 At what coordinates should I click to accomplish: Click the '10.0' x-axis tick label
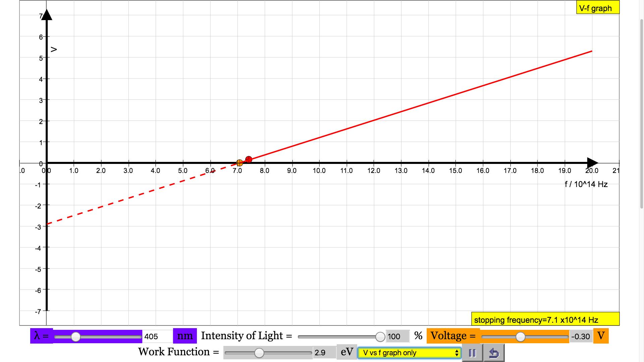tap(319, 171)
